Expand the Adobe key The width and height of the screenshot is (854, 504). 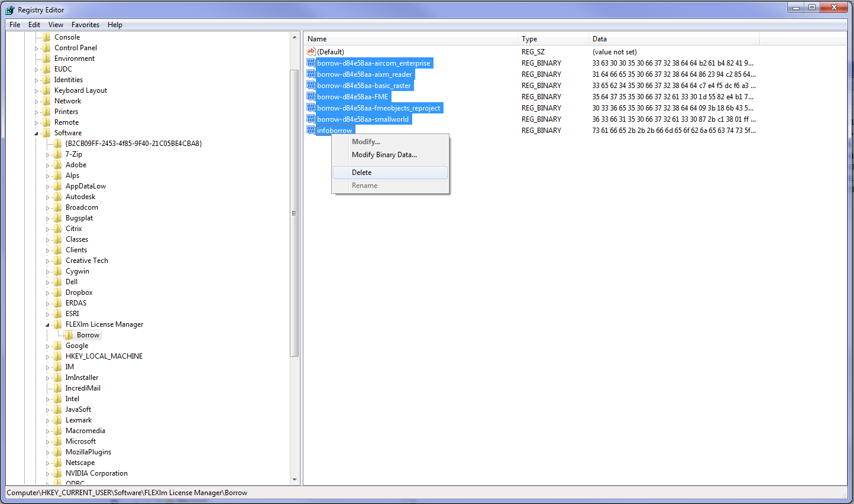tap(48, 164)
